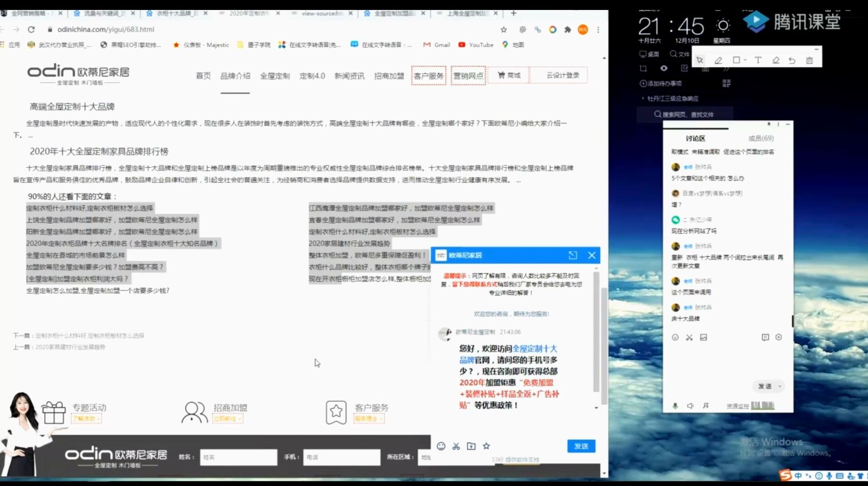Click the message board icon in discussion panel
The width and height of the screenshot is (868, 486).
coord(765,337)
